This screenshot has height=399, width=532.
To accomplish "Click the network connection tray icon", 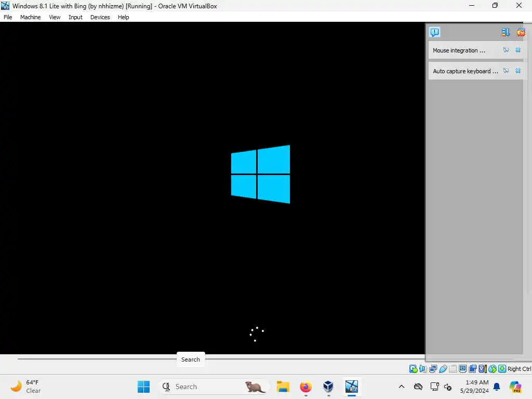I will pos(434,387).
